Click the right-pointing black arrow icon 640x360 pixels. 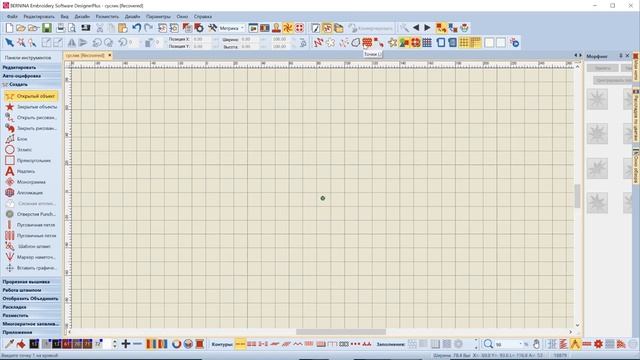[427, 28]
